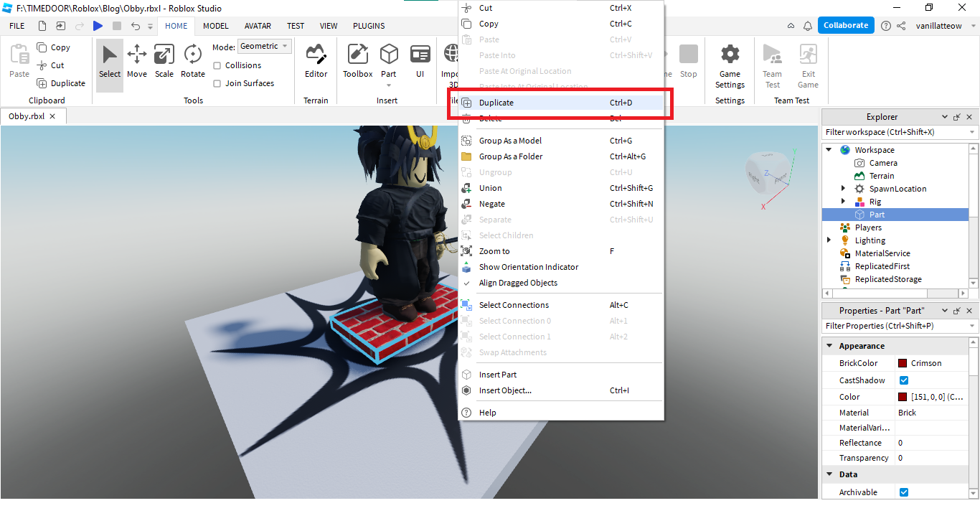Uncheck the CastShadow property
This screenshot has height=521, width=980.
tap(904, 380)
